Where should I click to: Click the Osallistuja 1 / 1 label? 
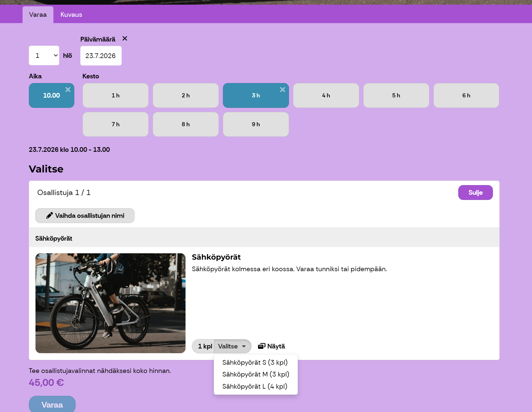[x=64, y=193]
